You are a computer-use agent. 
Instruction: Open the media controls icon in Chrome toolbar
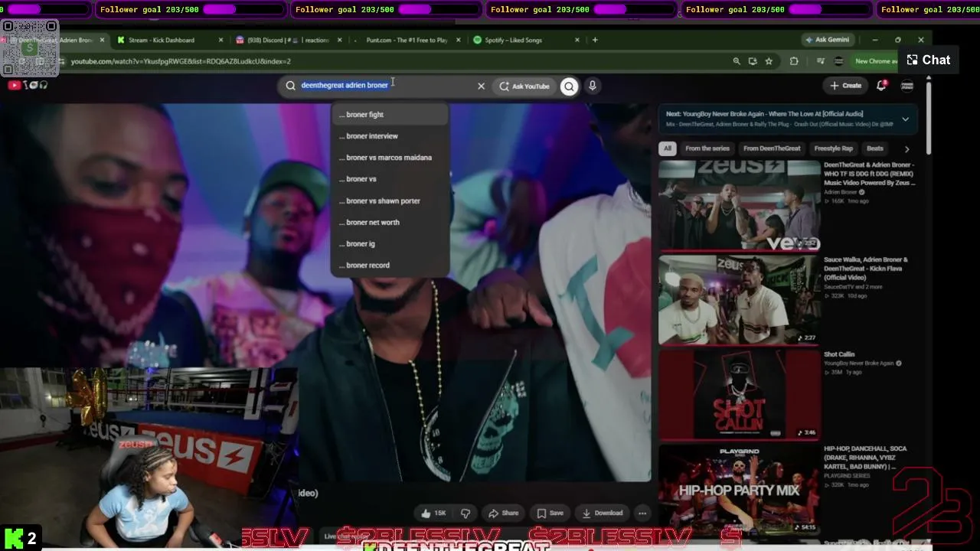click(821, 61)
